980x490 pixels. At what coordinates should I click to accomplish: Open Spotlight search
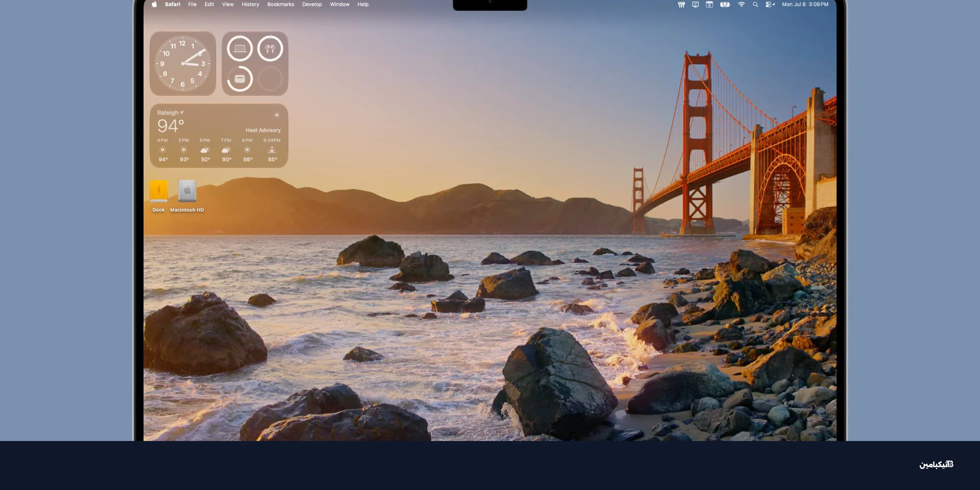pos(756,5)
